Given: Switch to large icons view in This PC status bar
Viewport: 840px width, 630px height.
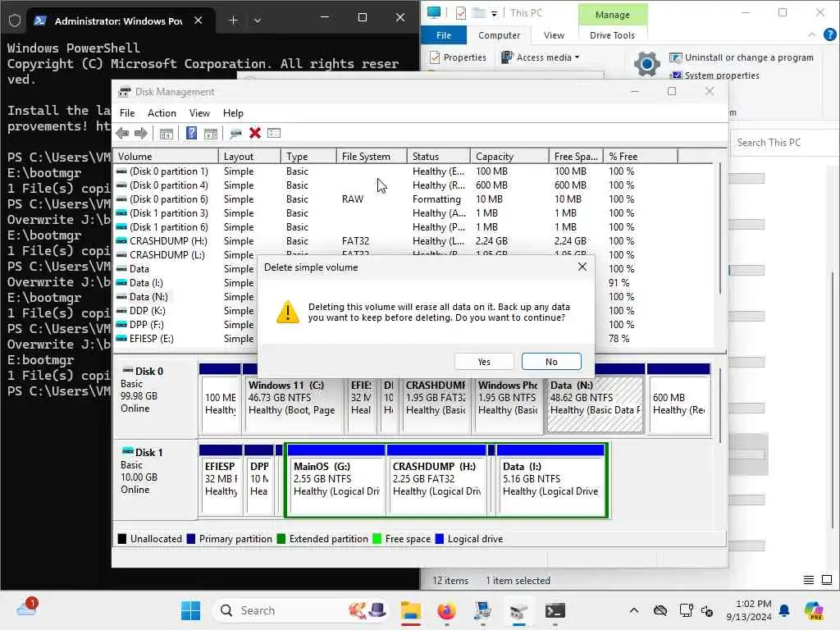Looking at the screenshot, I should coord(827,580).
